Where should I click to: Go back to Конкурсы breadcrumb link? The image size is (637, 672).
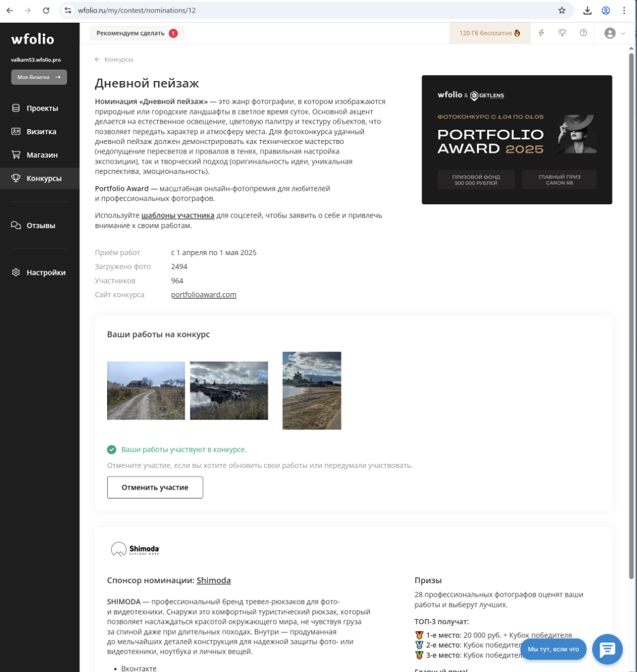114,60
